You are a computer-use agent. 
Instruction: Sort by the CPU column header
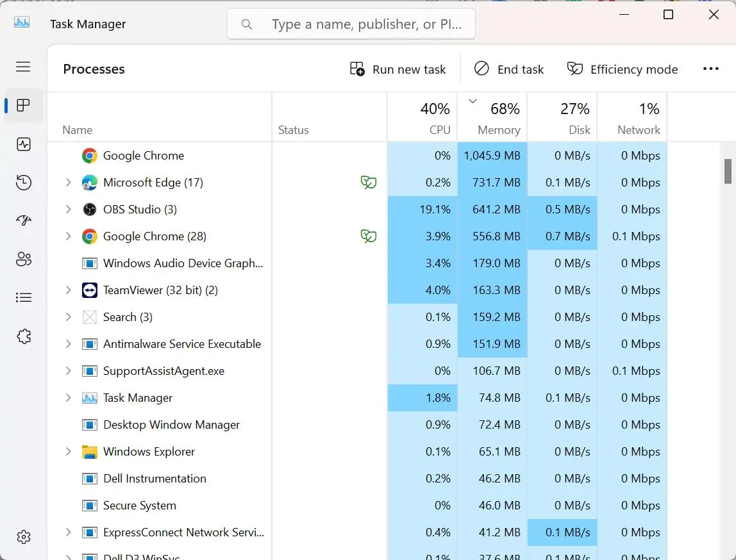[422, 117]
